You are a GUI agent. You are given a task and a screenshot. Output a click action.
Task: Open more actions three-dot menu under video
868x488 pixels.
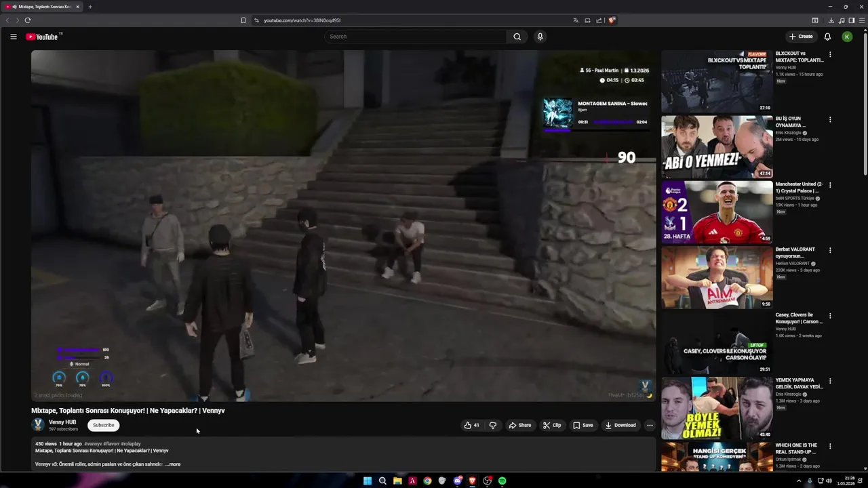[x=650, y=425]
